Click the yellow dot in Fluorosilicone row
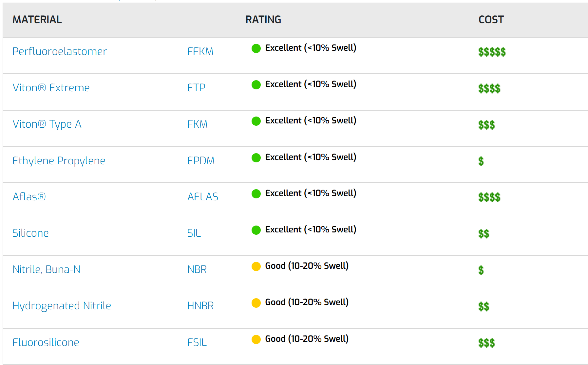The image size is (588, 365). (x=256, y=339)
